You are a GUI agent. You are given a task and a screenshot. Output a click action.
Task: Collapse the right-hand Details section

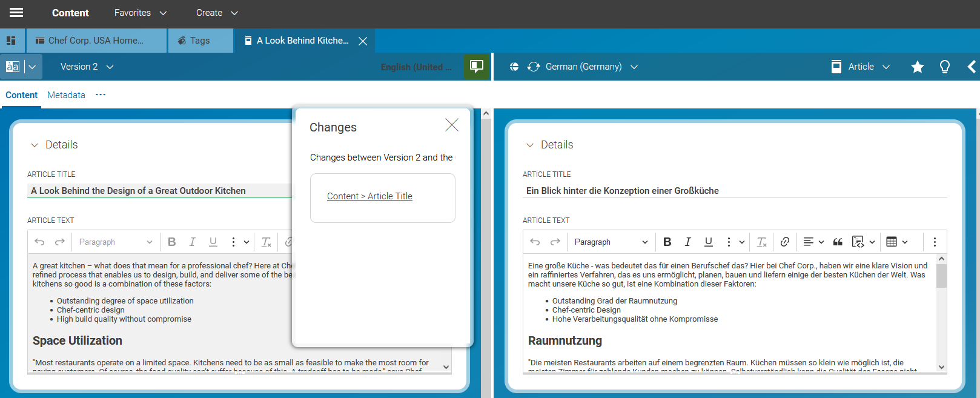530,145
